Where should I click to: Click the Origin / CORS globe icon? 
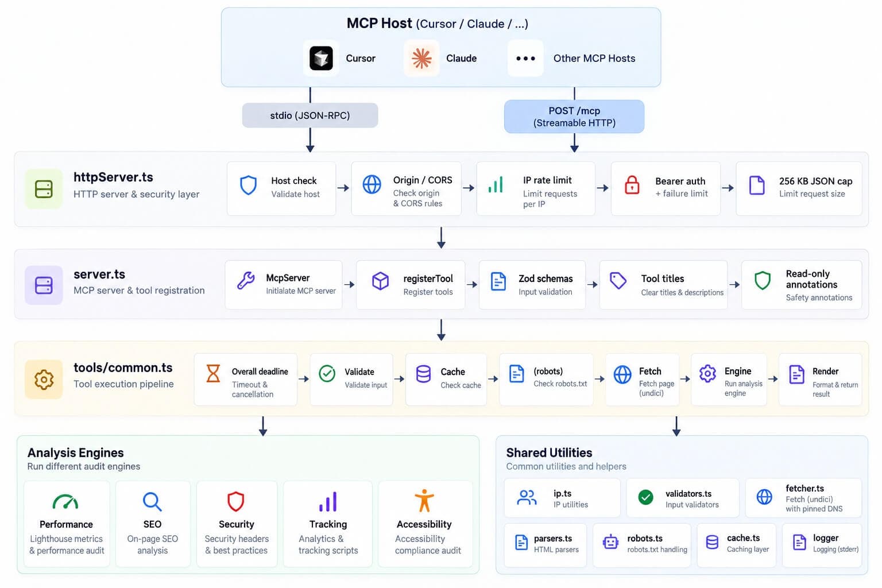(x=372, y=184)
